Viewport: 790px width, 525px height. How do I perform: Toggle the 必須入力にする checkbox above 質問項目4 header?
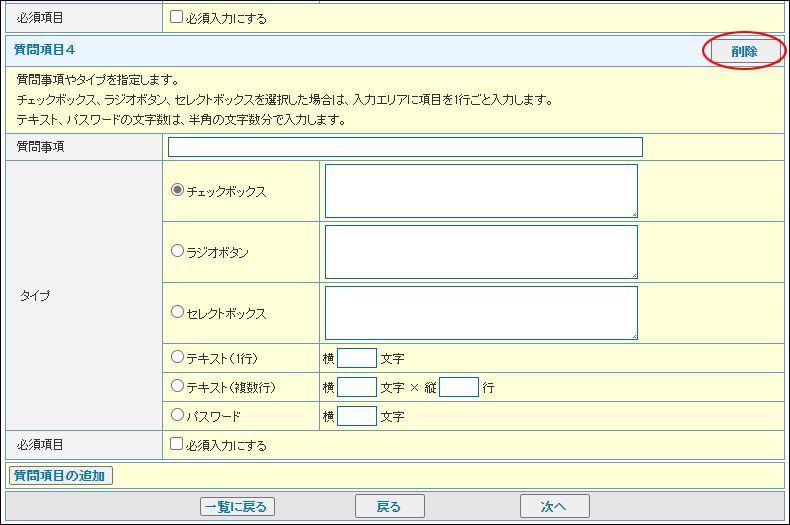[177, 17]
